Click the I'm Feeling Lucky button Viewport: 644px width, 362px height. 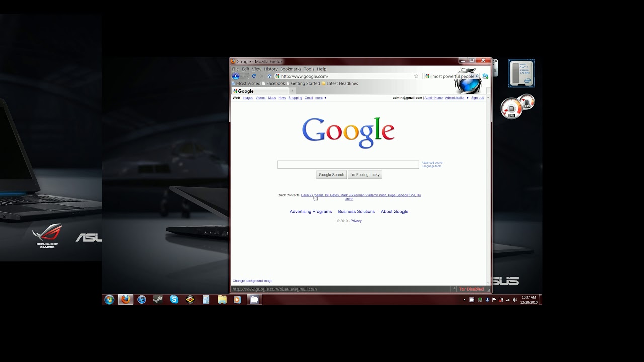365,175
